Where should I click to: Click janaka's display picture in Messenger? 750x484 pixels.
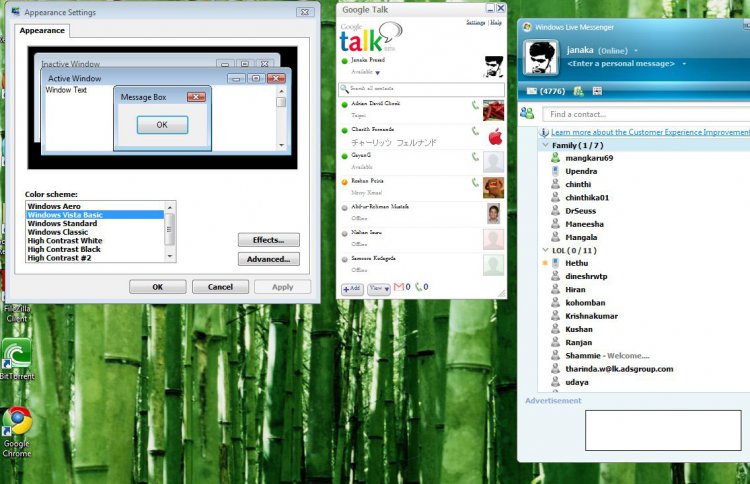click(x=540, y=58)
